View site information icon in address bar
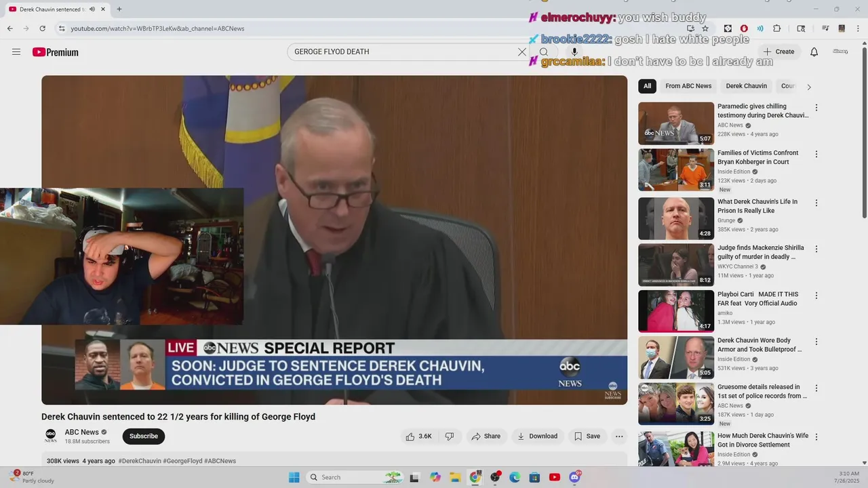 pyautogui.click(x=62, y=28)
